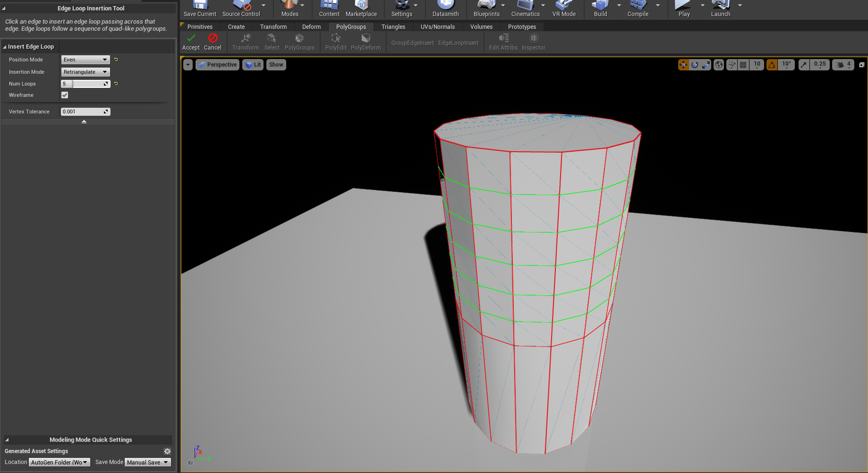
Task: Toggle rotation angle snapping in viewport
Action: (x=772, y=65)
